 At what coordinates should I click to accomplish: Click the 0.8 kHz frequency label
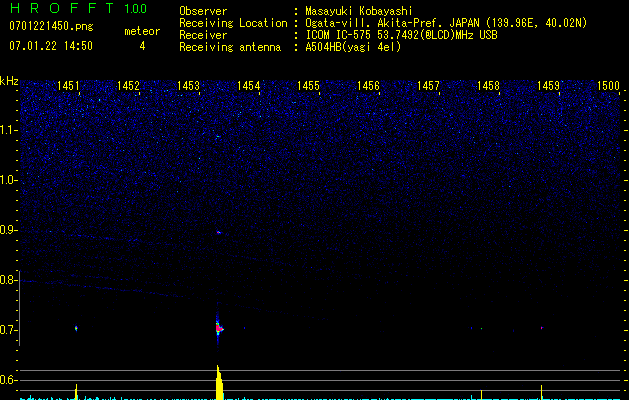pos(8,280)
